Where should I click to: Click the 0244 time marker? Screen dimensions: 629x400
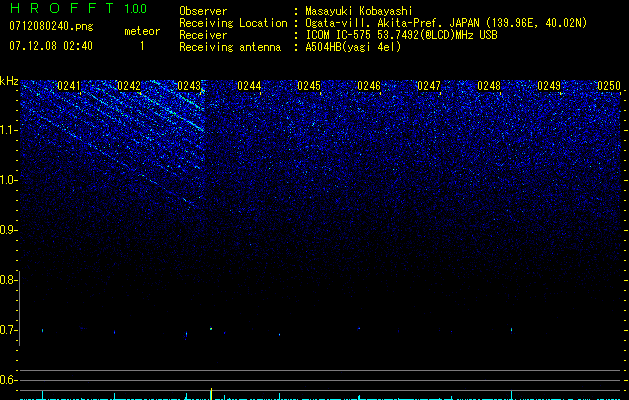tap(249, 86)
